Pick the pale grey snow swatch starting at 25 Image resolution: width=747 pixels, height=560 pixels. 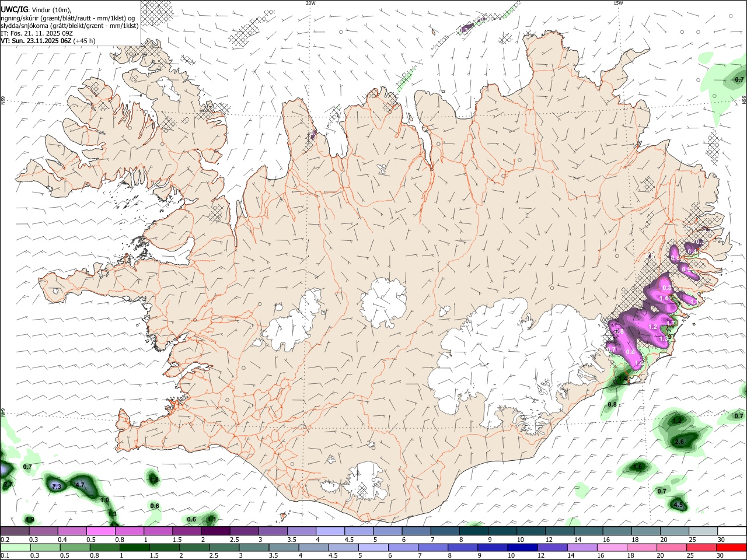pyautogui.click(x=703, y=531)
